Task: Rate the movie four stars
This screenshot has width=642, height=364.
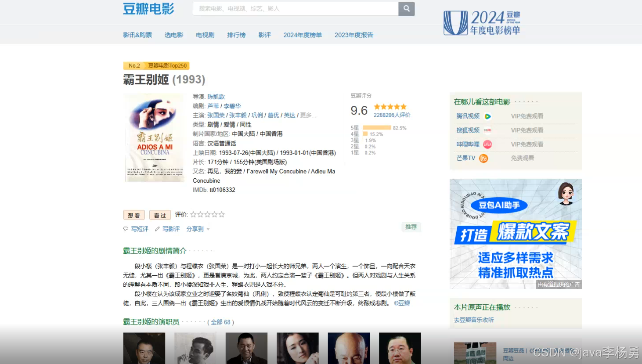Action: coord(214,214)
